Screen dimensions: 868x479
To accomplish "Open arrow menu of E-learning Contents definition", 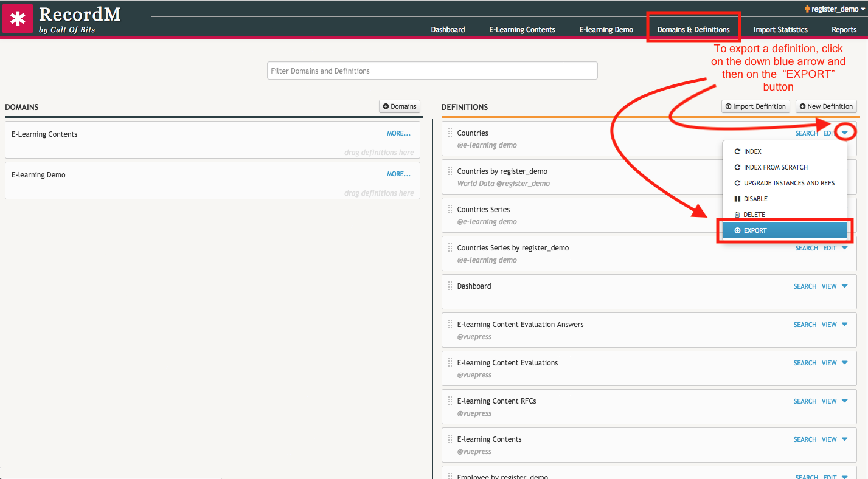I will [845, 439].
